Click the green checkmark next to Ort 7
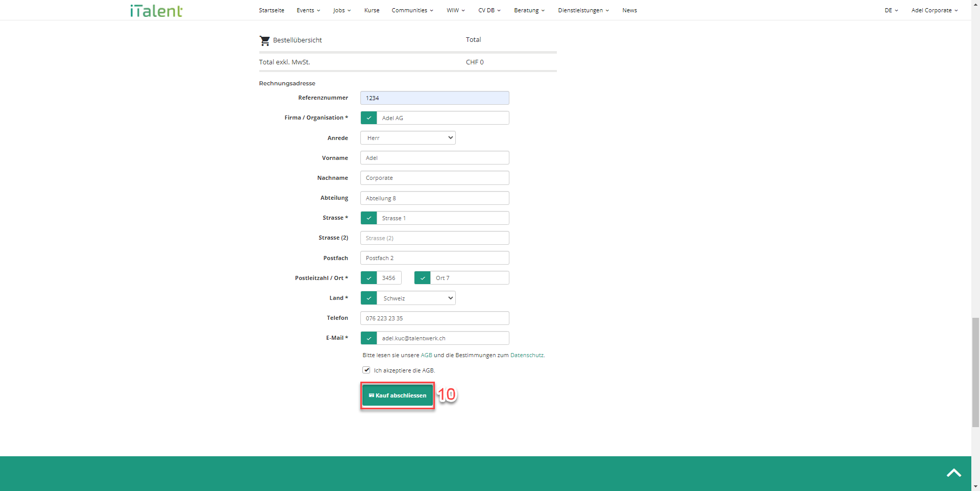This screenshot has height=491, width=980. (423, 278)
